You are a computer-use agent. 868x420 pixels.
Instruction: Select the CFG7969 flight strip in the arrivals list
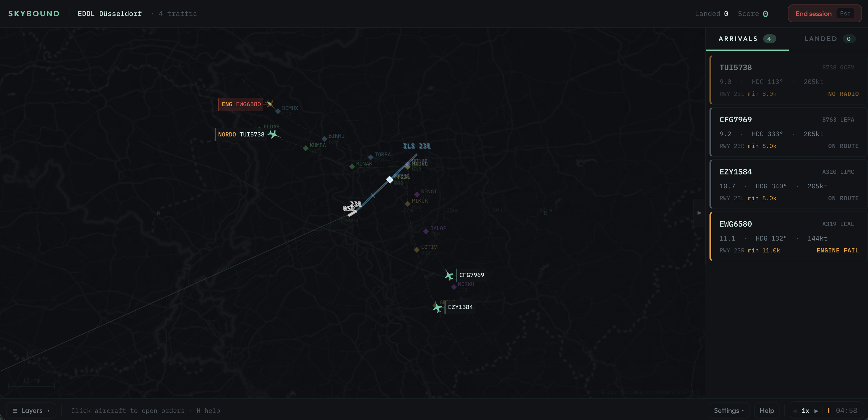click(x=788, y=132)
